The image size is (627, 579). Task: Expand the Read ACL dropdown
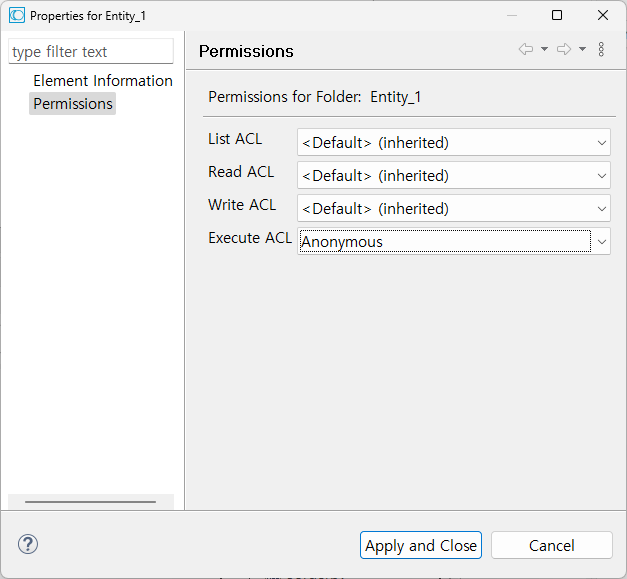click(x=453, y=175)
